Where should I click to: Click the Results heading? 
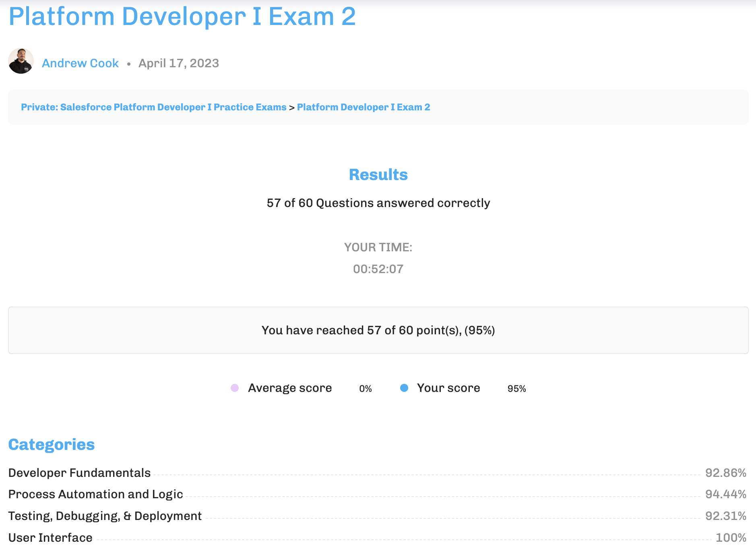coord(378,174)
